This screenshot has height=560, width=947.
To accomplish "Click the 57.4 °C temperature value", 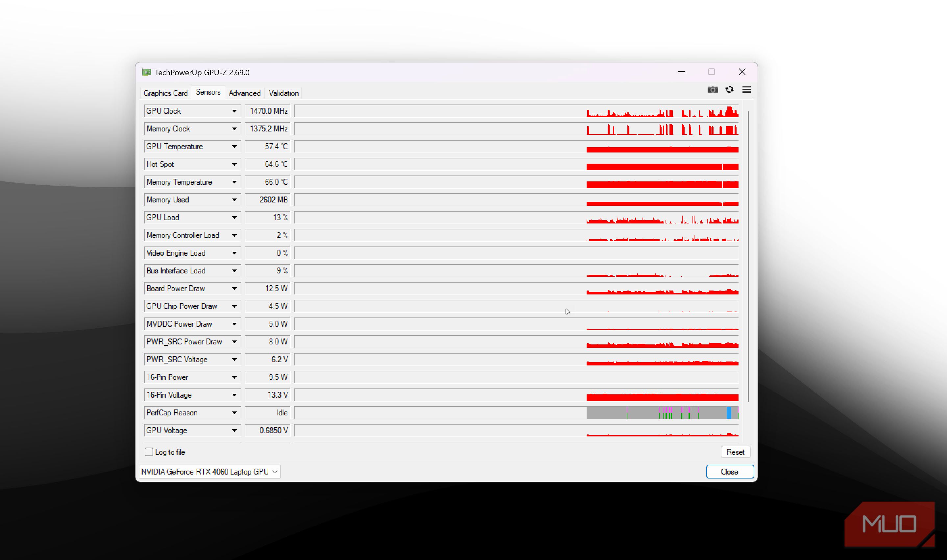I will click(267, 147).
